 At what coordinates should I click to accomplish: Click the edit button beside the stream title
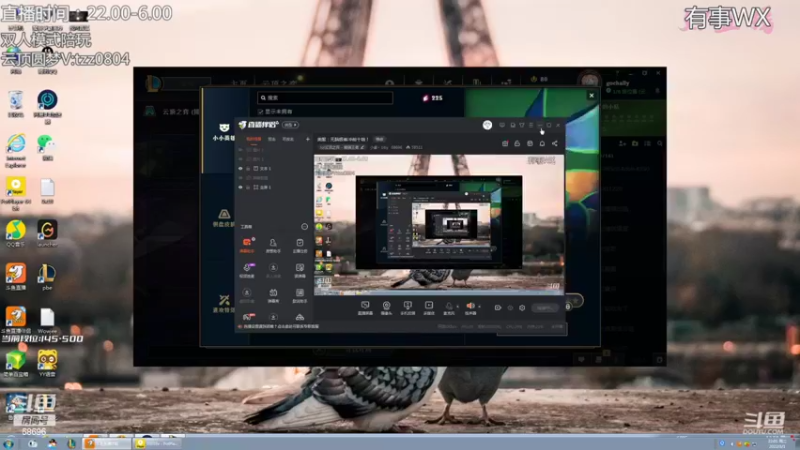(380, 139)
